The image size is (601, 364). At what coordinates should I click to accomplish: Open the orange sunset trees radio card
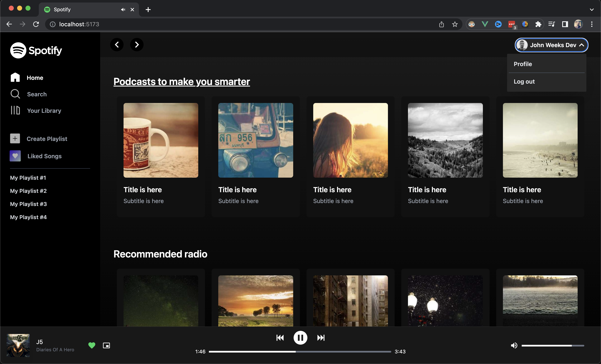pos(256,298)
